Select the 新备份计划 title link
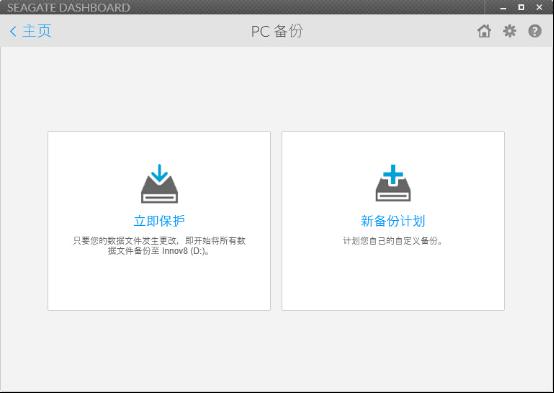The height and width of the screenshot is (393, 554). 393,221
